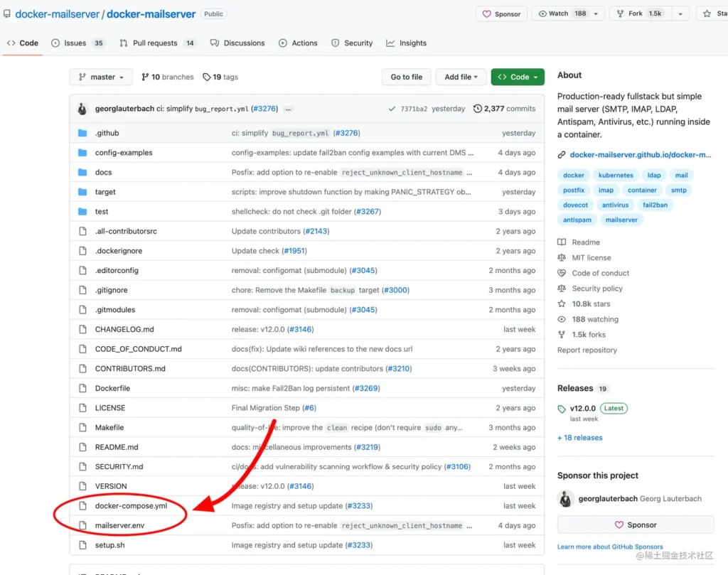Click the + 18 releases link
The image size is (728, 575).
(580, 438)
